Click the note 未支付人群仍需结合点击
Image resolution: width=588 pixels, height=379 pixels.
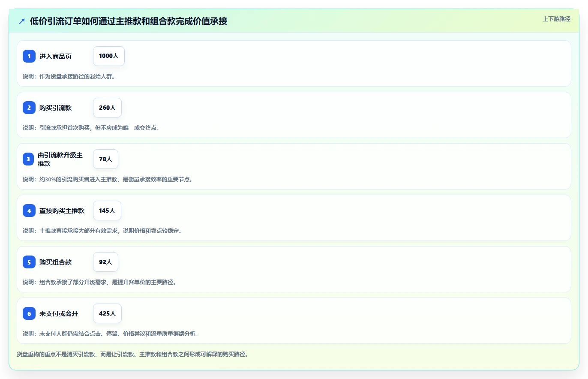coord(111,334)
